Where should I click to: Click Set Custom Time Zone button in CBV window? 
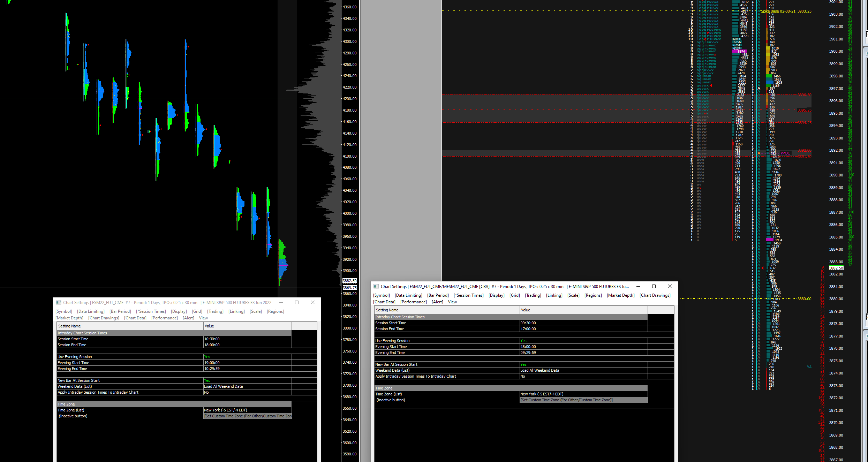(566, 400)
